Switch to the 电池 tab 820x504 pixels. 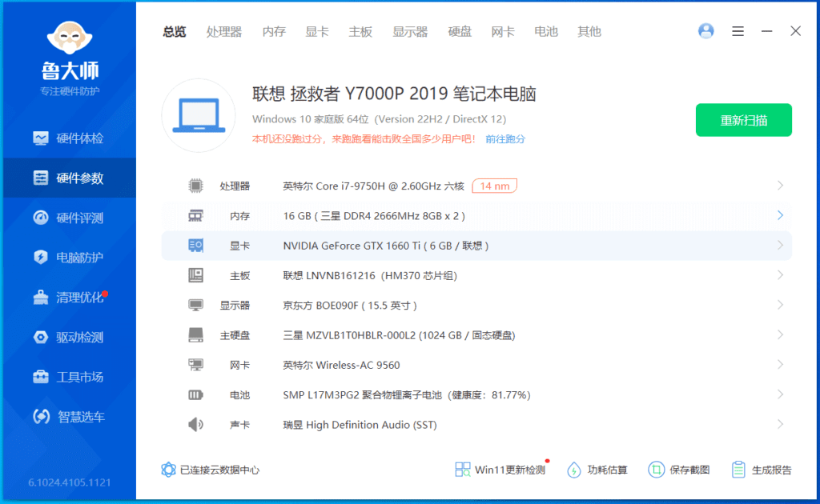pos(546,32)
